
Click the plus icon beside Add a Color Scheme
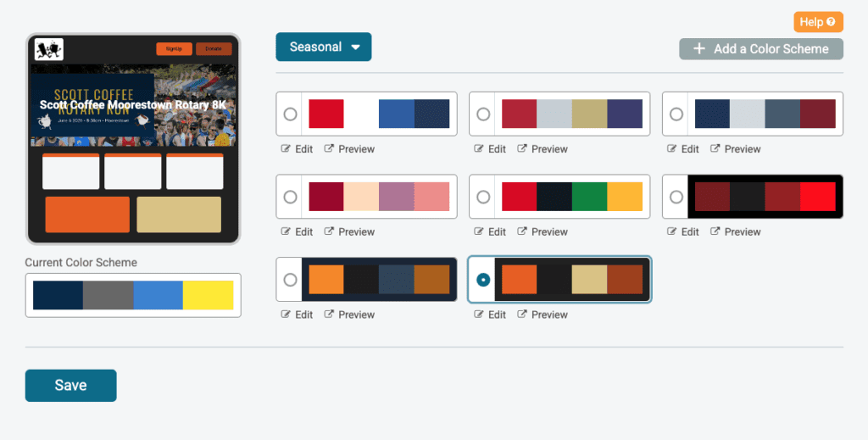pos(699,49)
